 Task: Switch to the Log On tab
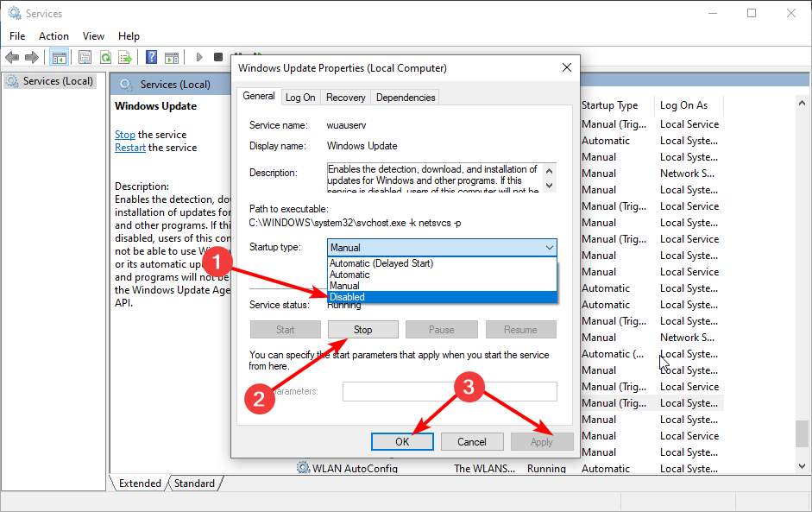point(300,98)
